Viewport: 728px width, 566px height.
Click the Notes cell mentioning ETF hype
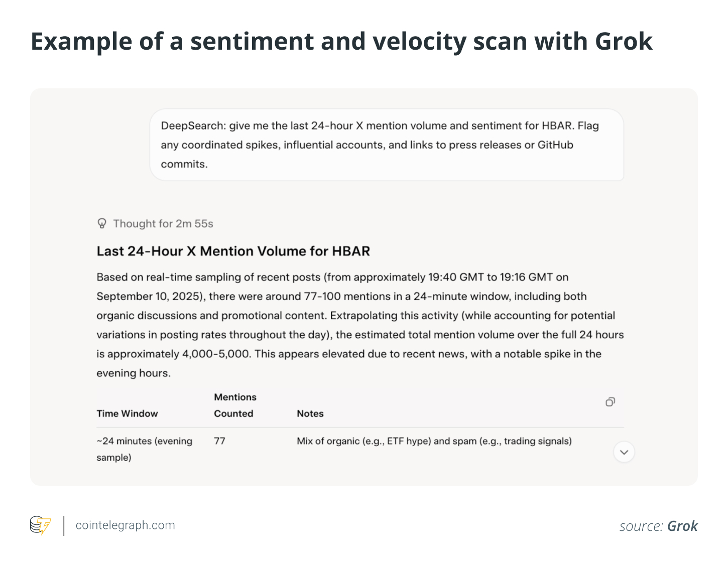click(x=434, y=441)
